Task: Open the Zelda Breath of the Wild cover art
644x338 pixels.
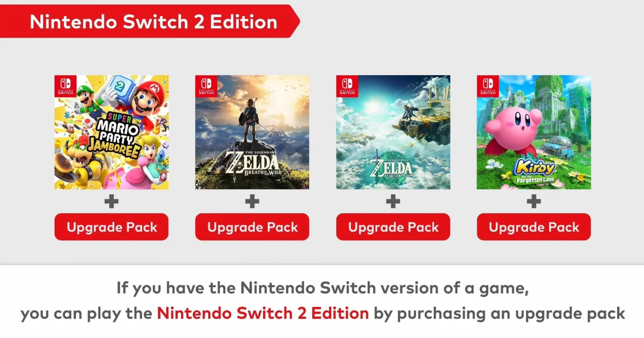Action: pyautogui.click(x=252, y=132)
